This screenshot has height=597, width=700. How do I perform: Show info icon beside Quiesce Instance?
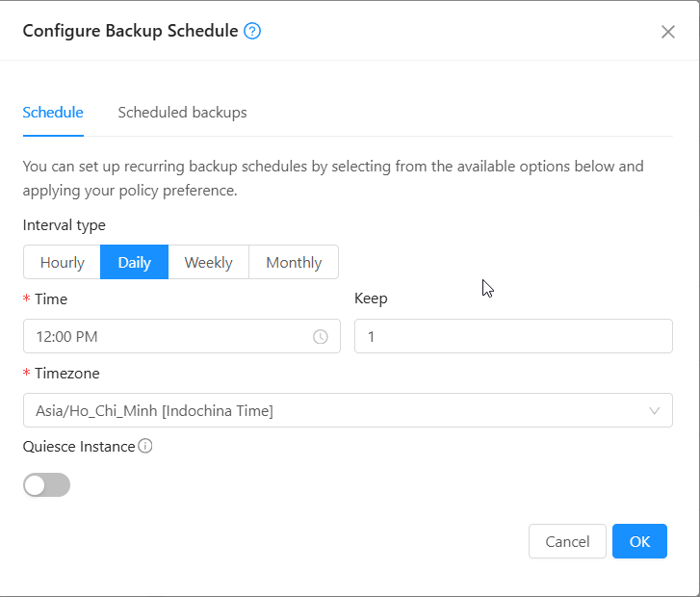(x=145, y=446)
